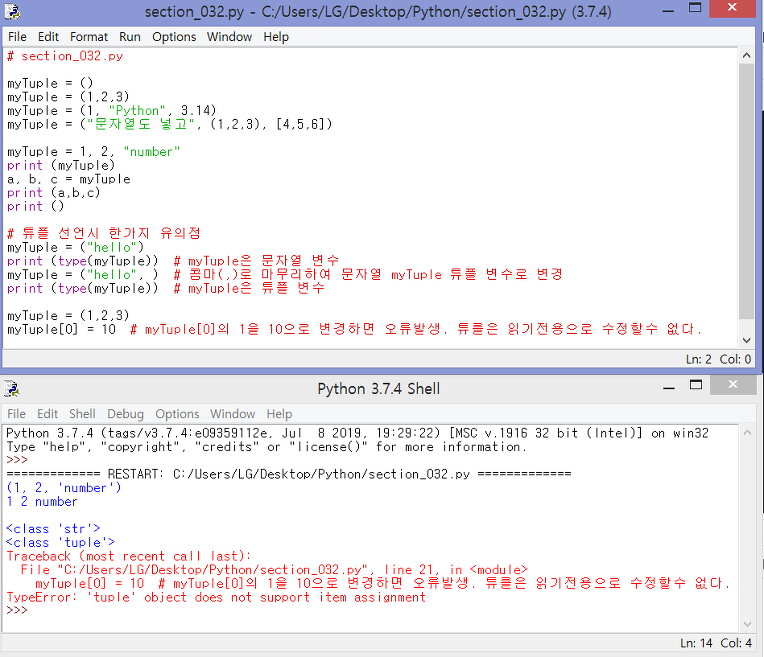764x657 pixels.
Task: Click the Shell RESTART line
Action: (x=289, y=474)
